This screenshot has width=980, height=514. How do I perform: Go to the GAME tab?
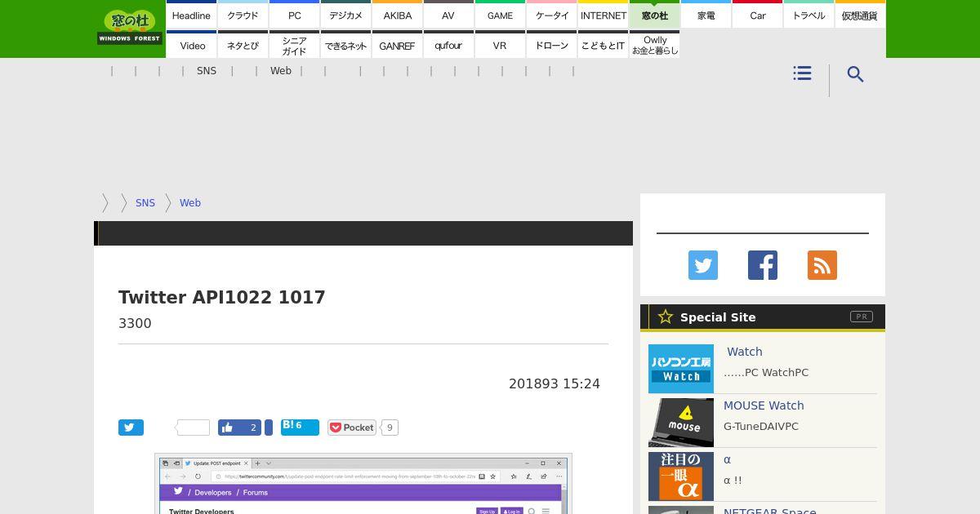500,16
